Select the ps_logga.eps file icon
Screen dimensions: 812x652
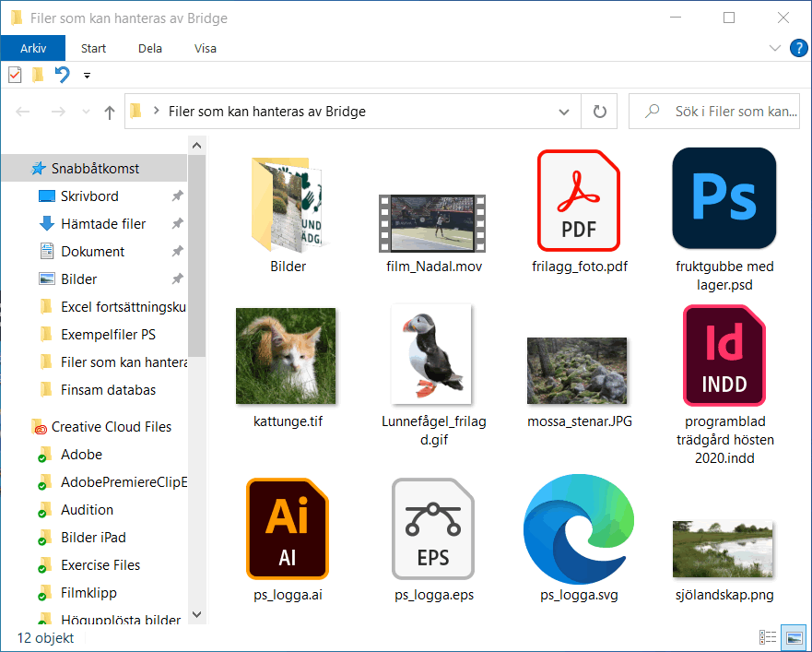pyautogui.click(x=433, y=528)
